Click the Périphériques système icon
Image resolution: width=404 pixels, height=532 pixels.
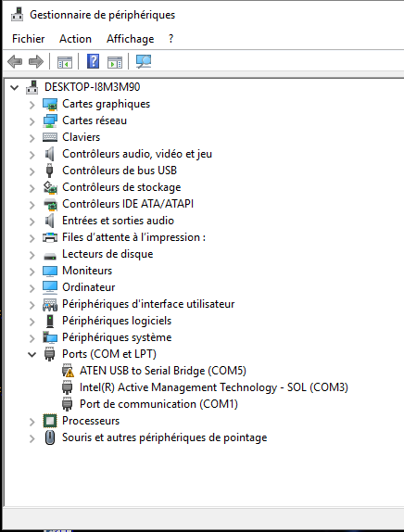(50, 337)
